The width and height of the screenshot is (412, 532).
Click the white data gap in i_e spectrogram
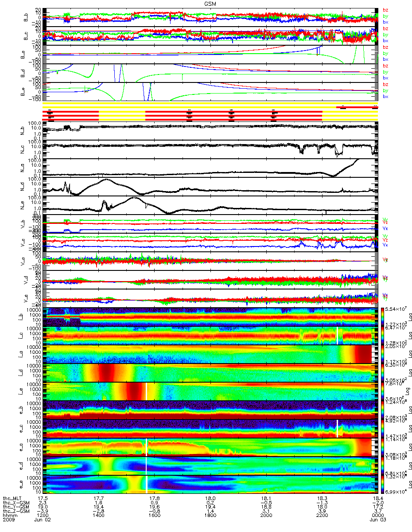[146, 391]
